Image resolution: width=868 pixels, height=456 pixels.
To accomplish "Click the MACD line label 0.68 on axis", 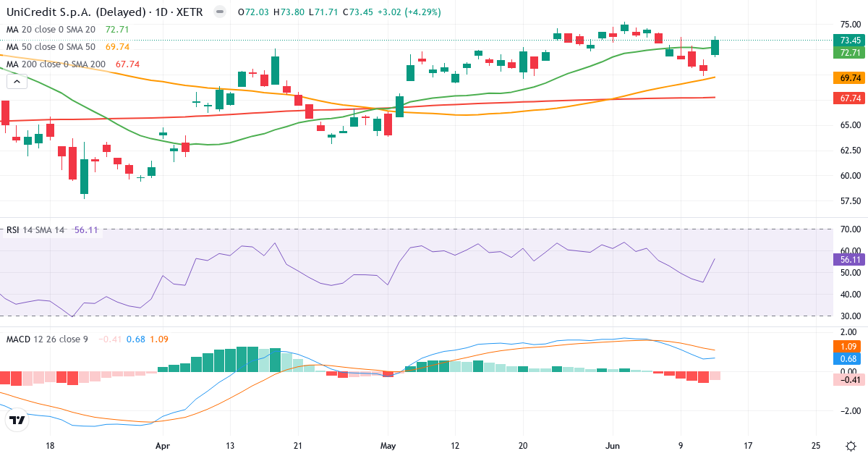I will click(x=848, y=359).
